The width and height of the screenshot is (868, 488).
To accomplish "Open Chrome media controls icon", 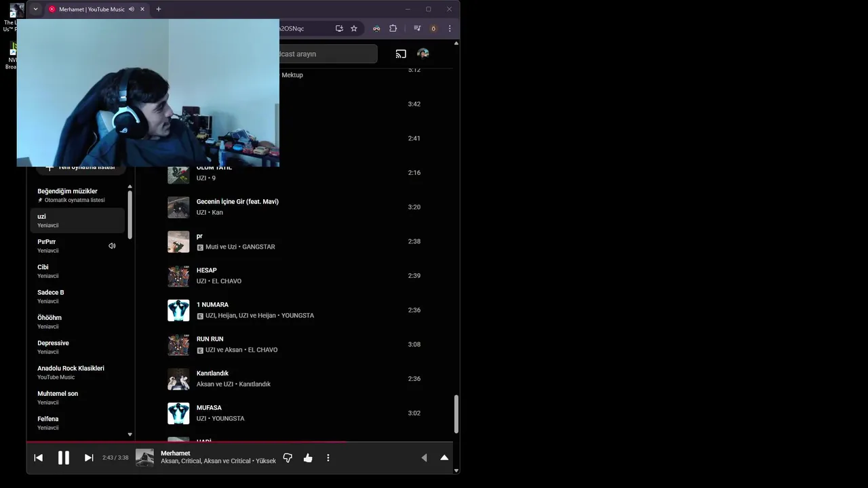I will 417,28.
